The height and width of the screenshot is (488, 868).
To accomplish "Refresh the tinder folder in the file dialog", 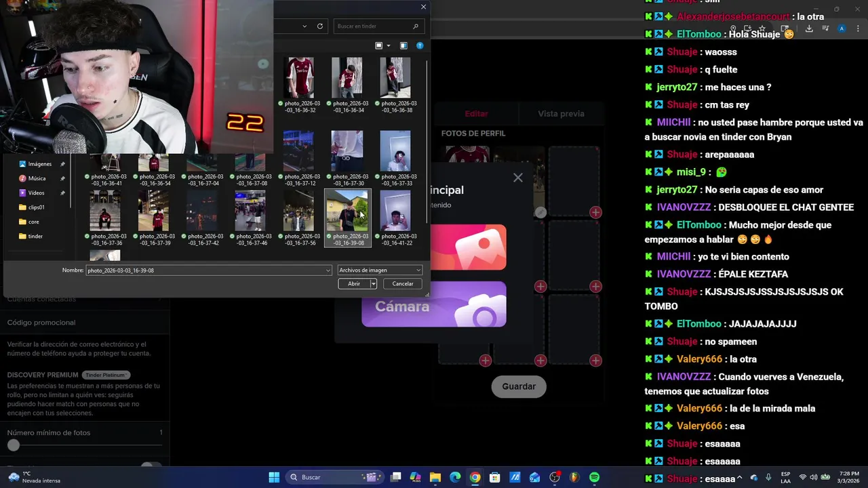I will point(320,26).
